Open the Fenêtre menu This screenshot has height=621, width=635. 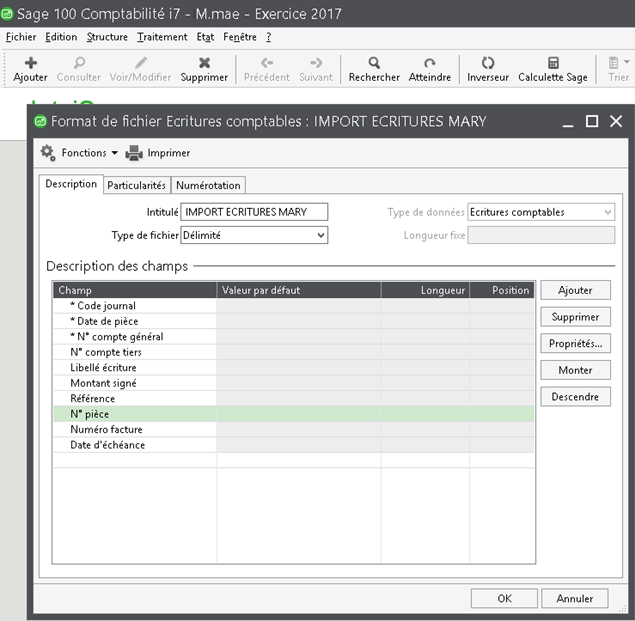point(240,37)
